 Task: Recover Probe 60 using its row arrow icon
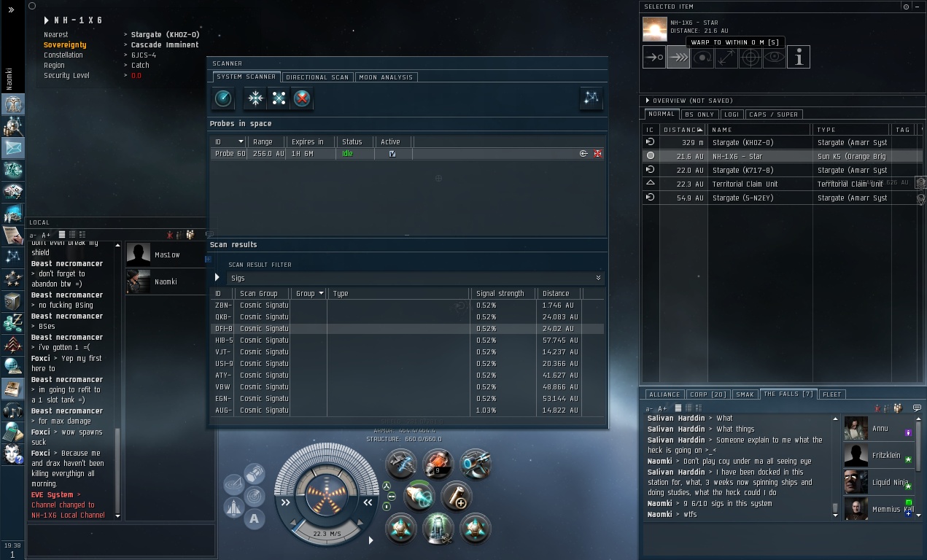point(583,154)
